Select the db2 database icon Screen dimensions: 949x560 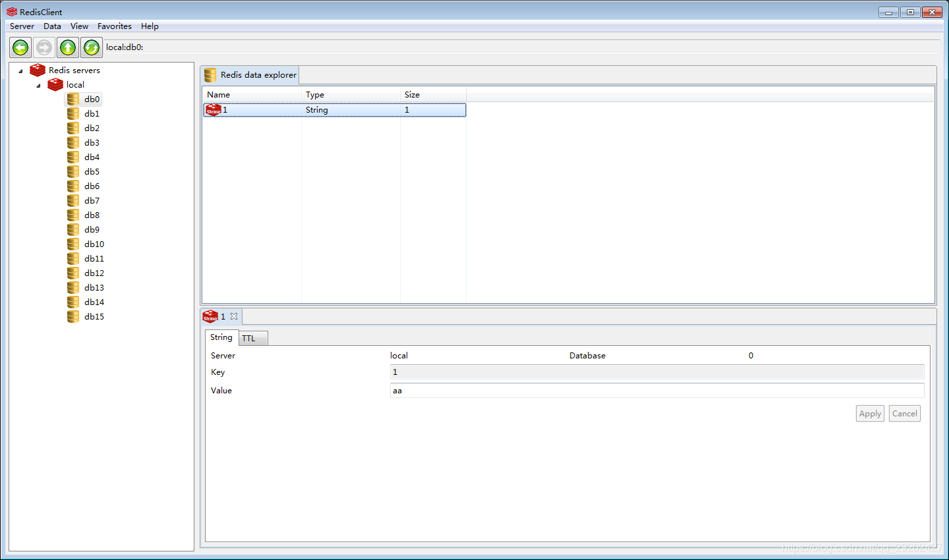[x=73, y=128]
